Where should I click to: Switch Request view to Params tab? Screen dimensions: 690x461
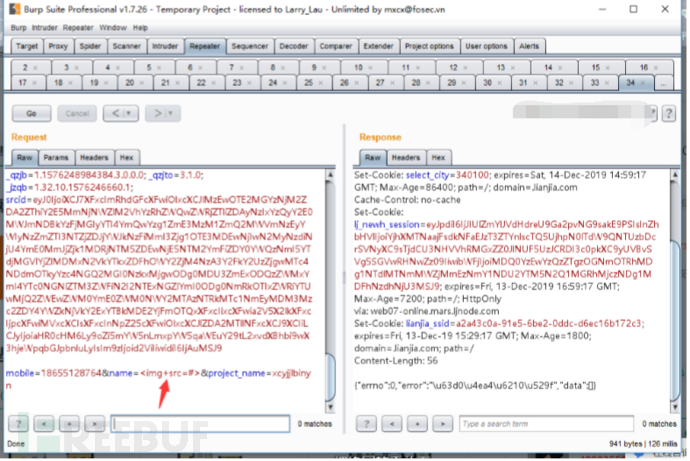(x=56, y=157)
